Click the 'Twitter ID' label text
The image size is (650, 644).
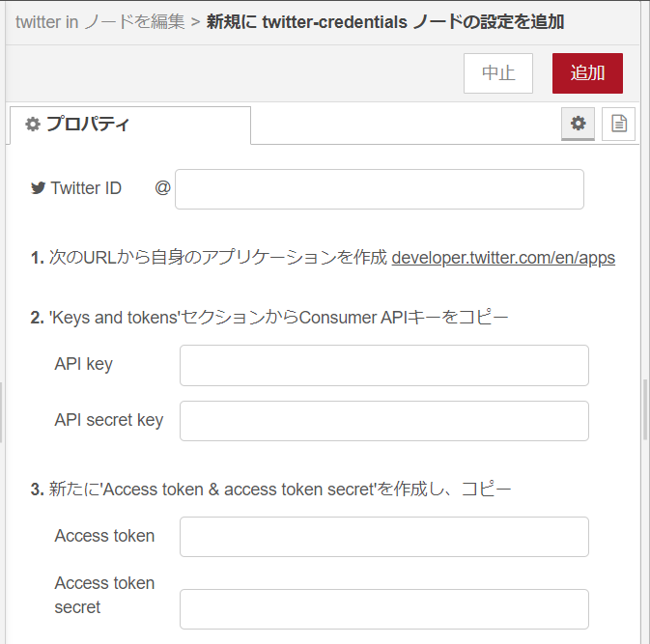point(86,188)
